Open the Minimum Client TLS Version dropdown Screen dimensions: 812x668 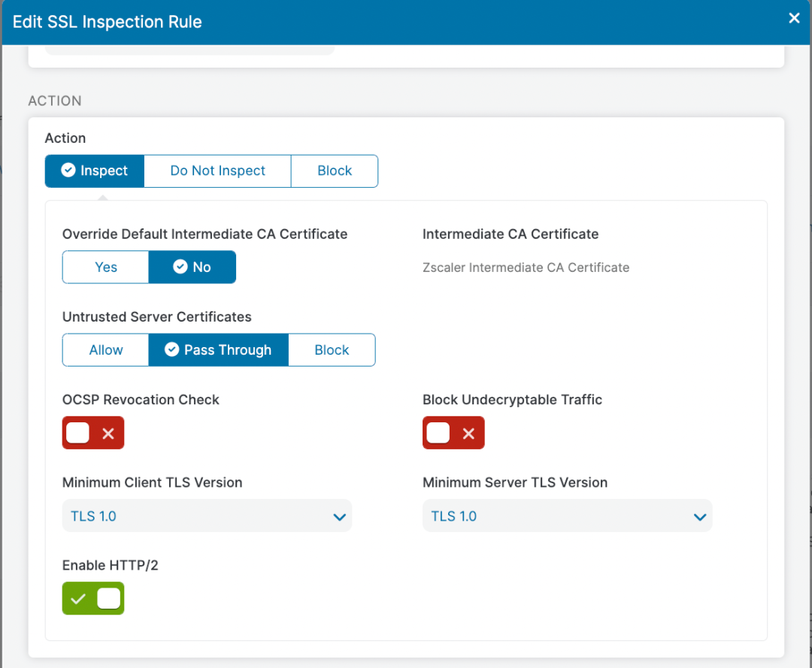(207, 516)
